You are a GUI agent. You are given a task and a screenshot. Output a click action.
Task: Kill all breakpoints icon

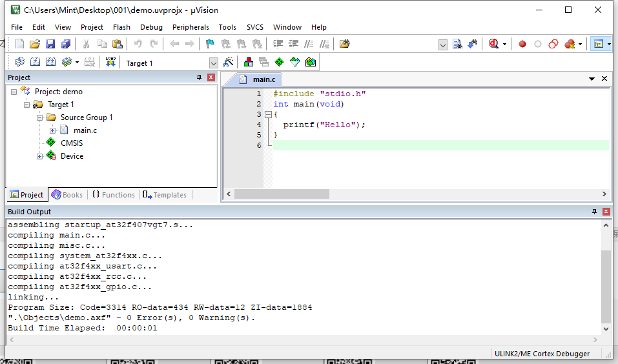tap(570, 44)
